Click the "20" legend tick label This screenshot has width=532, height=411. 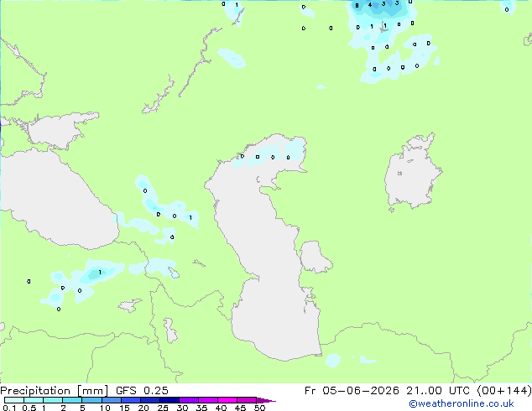point(143,408)
